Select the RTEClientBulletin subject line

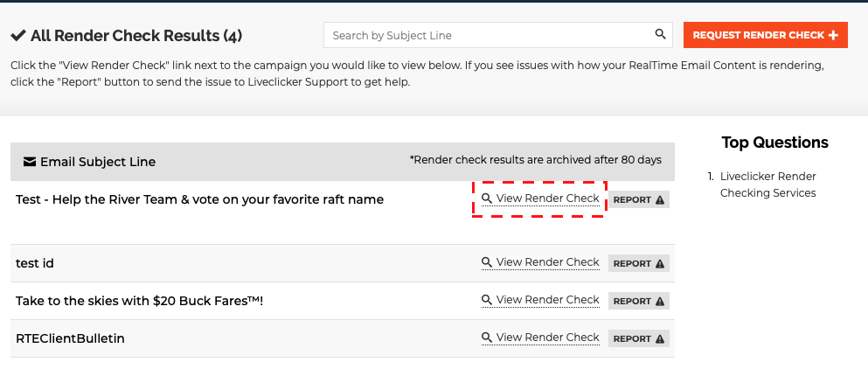click(x=70, y=338)
